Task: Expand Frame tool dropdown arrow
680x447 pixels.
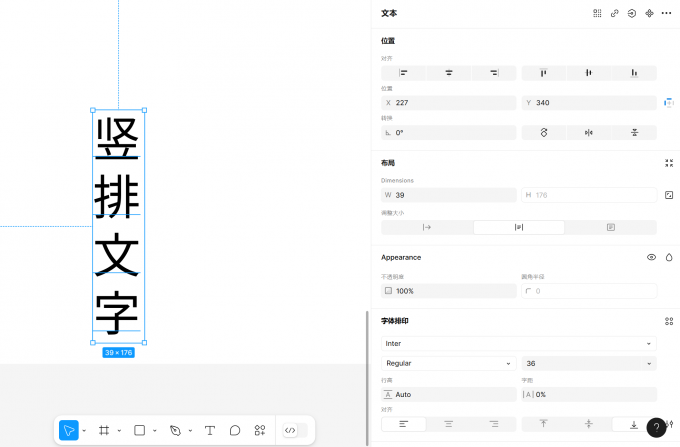Action: pyautogui.click(x=119, y=431)
